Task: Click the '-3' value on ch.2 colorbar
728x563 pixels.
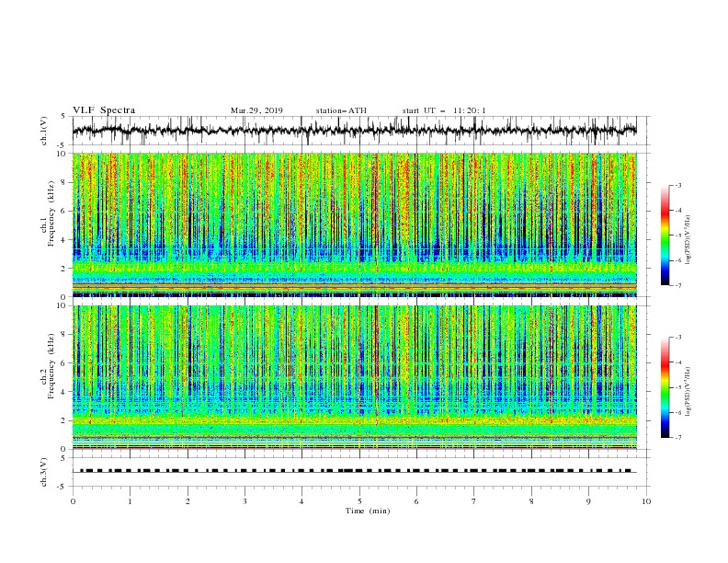Action: (678, 338)
